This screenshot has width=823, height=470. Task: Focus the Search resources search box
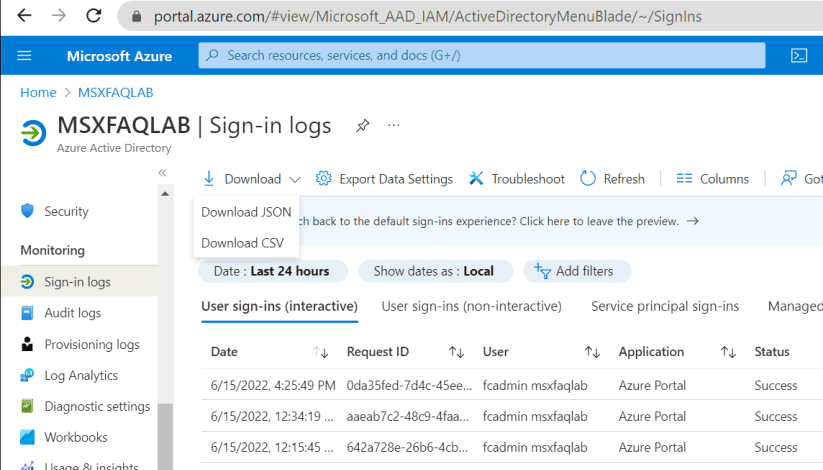click(x=481, y=56)
